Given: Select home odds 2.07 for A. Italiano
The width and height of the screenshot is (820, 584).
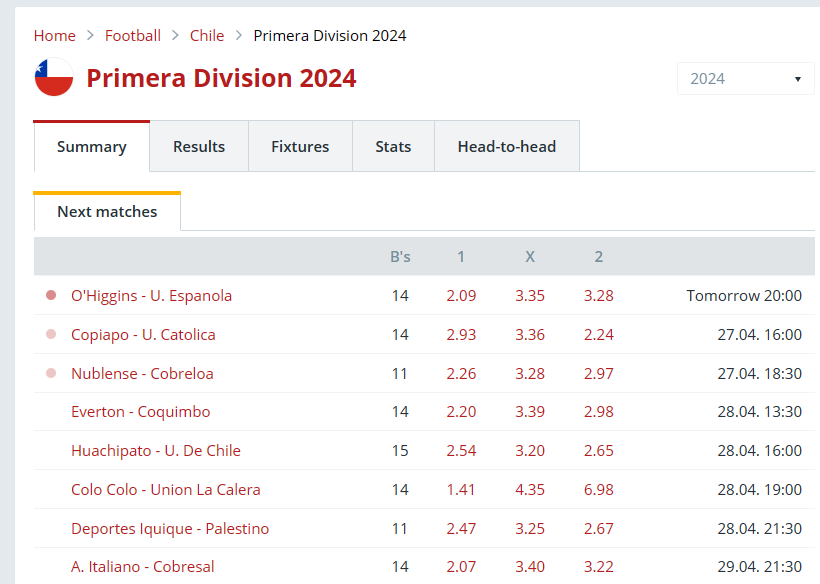Looking at the screenshot, I should 461,566.
